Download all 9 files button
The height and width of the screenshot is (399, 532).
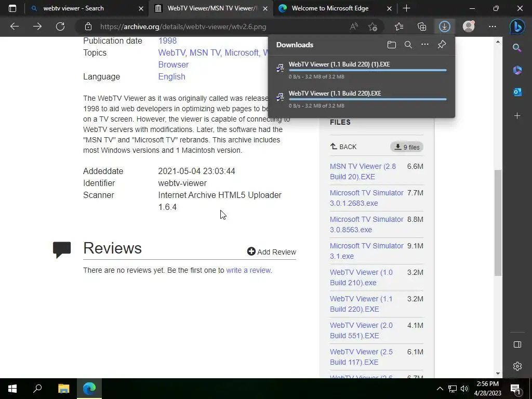click(x=406, y=147)
